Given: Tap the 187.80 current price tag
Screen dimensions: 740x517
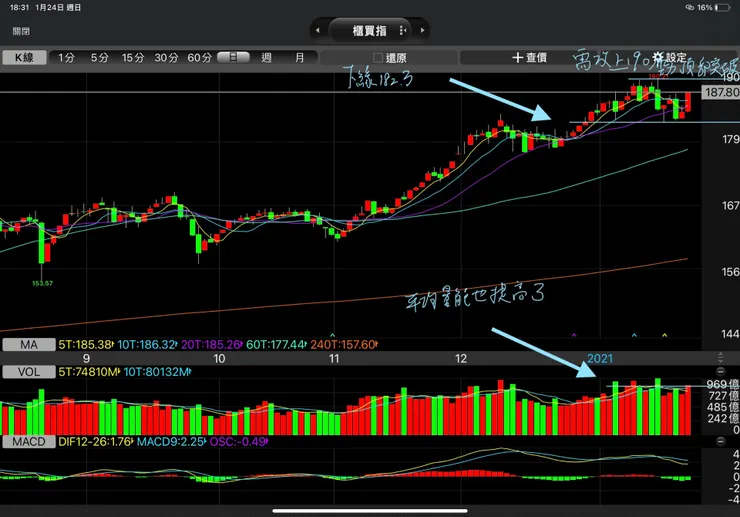Looking at the screenshot, I should click(721, 92).
